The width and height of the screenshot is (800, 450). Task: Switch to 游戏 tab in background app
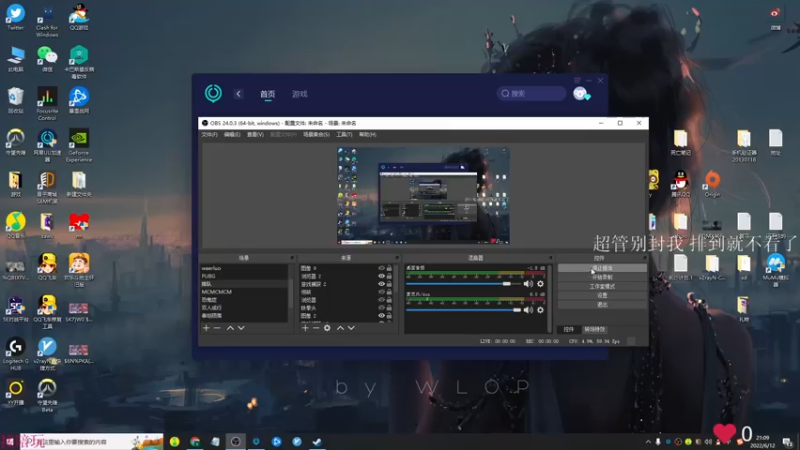[x=299, y=94]
